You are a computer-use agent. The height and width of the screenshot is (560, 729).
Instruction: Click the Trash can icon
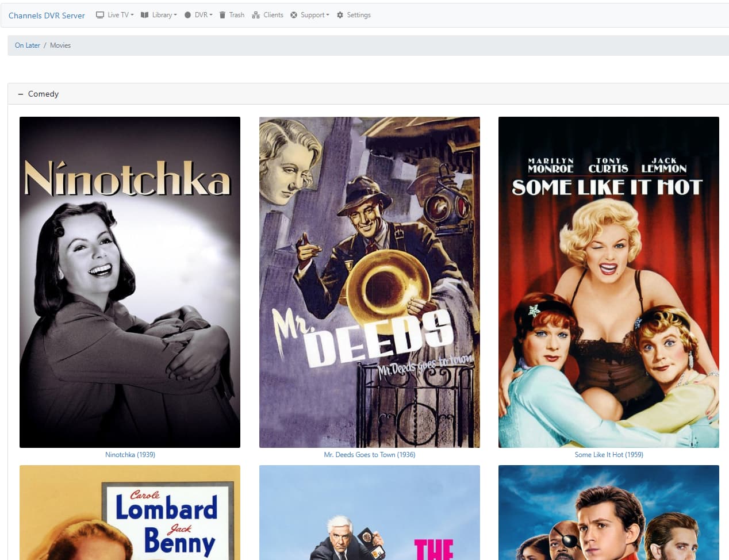tap(222, 15)
